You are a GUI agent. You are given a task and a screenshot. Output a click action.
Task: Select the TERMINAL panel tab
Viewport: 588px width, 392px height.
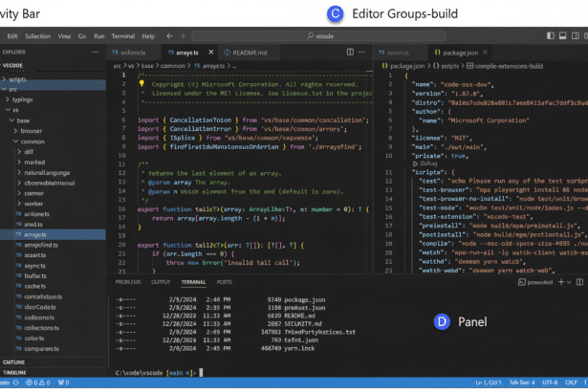(193, 282)
